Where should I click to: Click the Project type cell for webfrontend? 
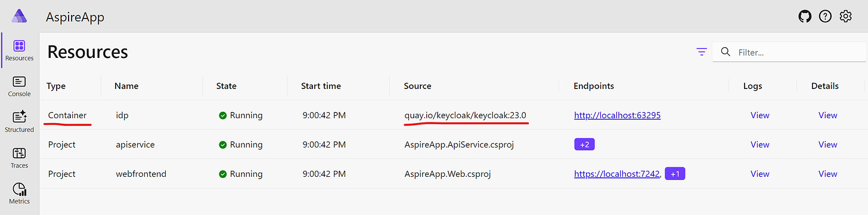[61, 174]
